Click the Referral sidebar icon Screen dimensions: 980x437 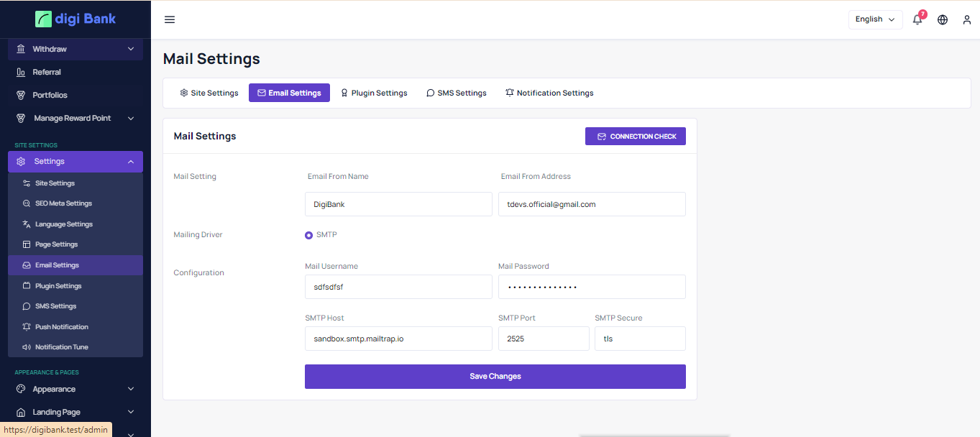pyautogui.click(x=21, y=73)
